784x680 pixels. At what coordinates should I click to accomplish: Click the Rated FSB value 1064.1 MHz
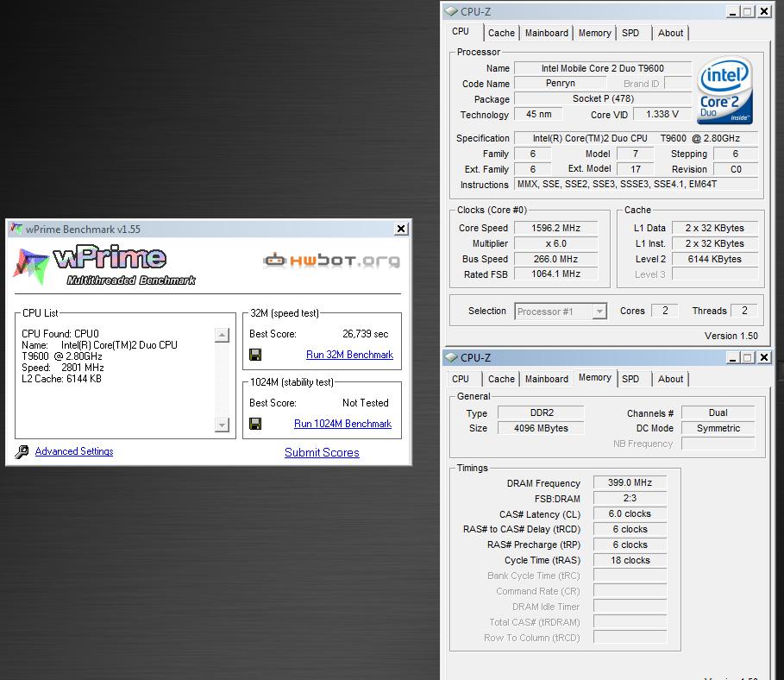pyautogui.click(x=556, y=274)
